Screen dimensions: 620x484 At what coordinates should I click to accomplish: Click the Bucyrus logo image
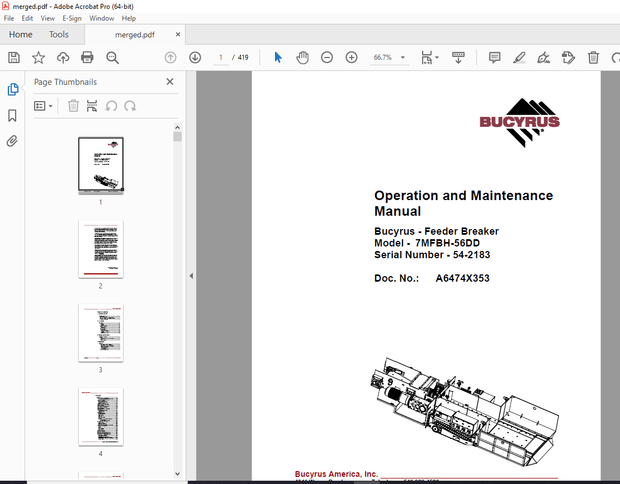[x=520, y=123]
